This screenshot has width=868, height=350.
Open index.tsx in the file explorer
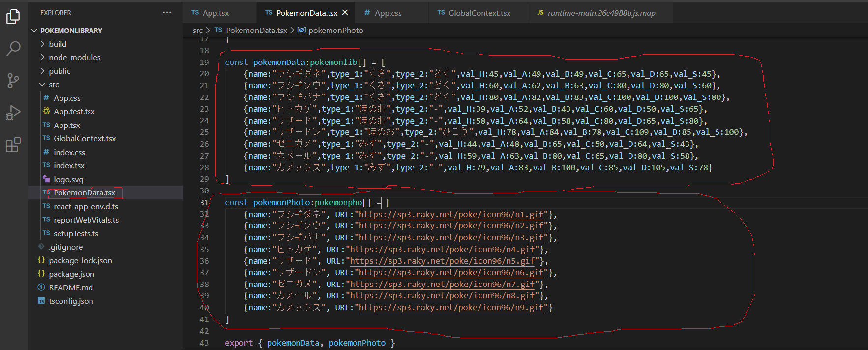(x=105, y=166)
